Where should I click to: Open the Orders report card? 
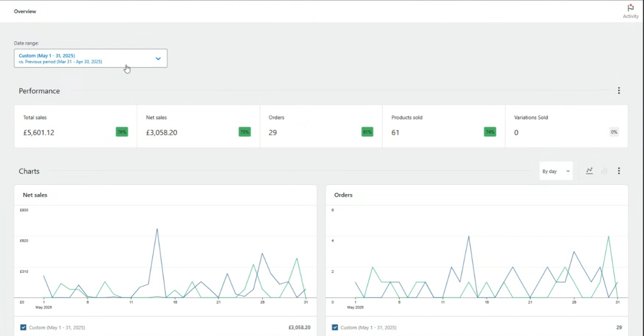tap(312, 126)
